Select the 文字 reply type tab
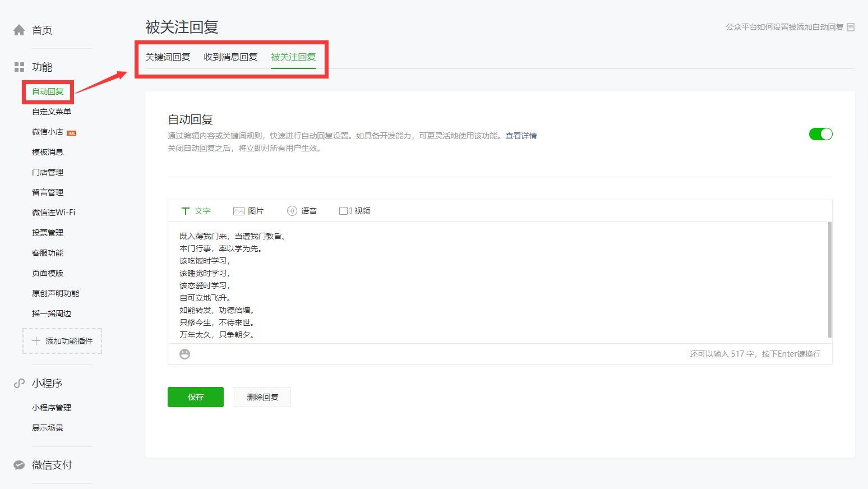 point(196,211)
